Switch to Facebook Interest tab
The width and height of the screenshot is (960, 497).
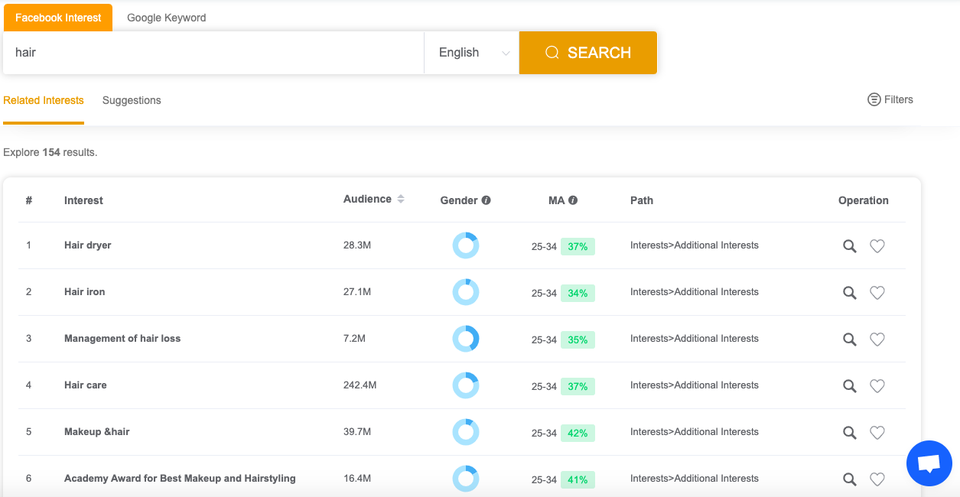[58, 18]
